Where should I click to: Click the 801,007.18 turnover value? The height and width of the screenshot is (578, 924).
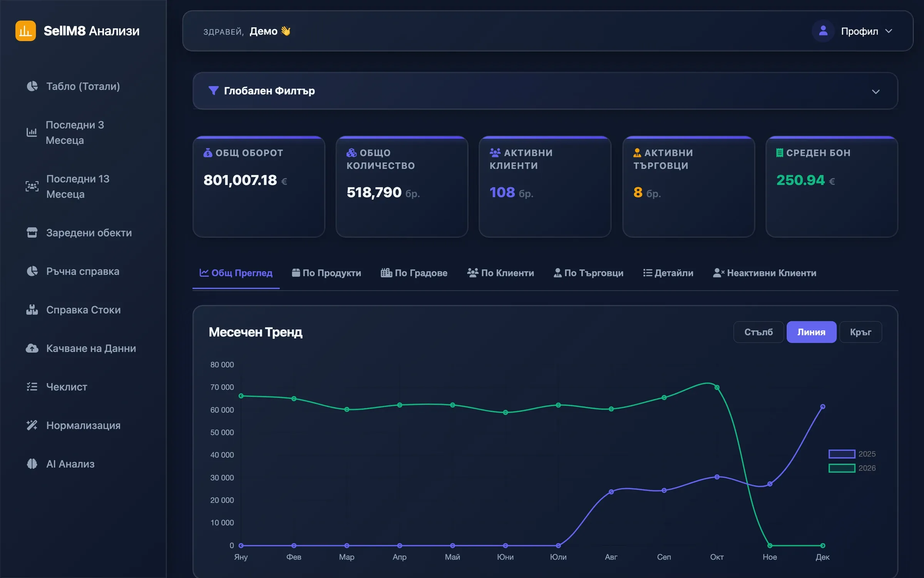(240, 180)
